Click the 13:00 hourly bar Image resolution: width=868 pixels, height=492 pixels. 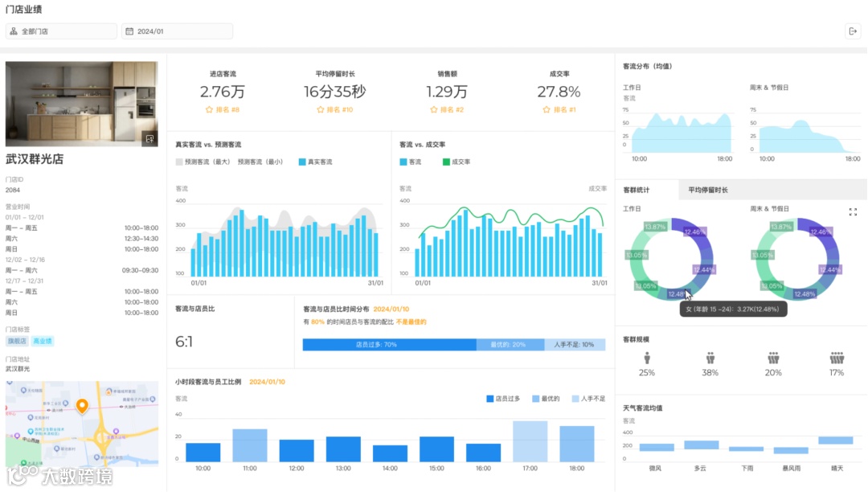click(343, 449)
